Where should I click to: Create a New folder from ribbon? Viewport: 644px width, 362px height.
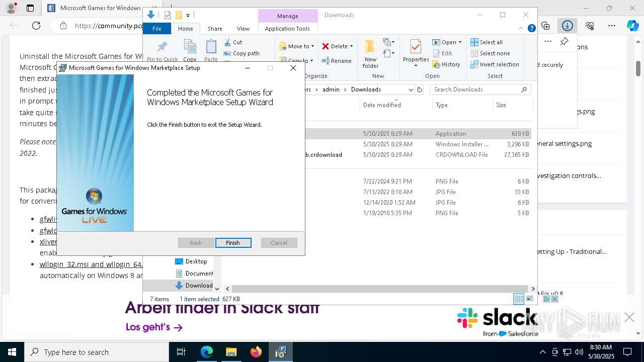click(370, 53)
